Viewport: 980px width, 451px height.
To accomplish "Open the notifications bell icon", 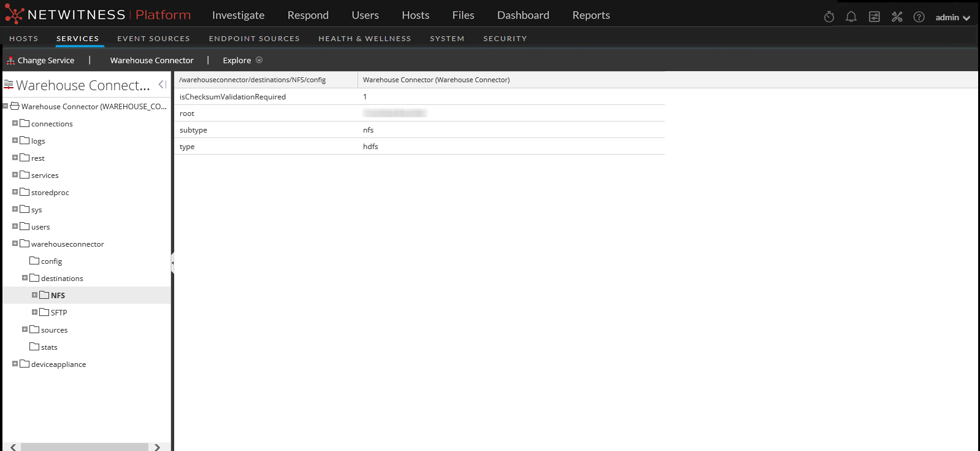I will tap(851, 17).
